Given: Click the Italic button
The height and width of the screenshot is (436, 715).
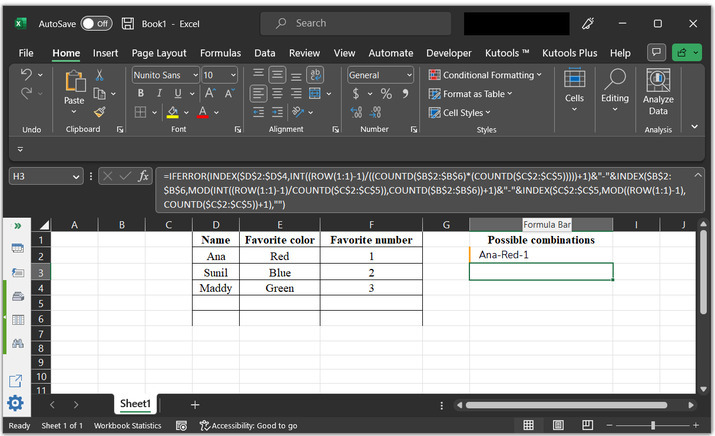Looking at the screenshot, I should coord(159,94).
